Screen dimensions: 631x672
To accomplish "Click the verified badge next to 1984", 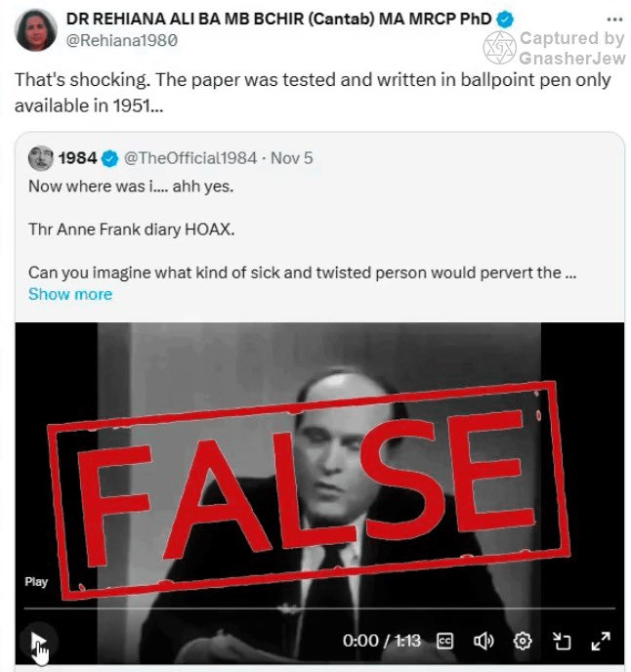I will pos(109,158).
